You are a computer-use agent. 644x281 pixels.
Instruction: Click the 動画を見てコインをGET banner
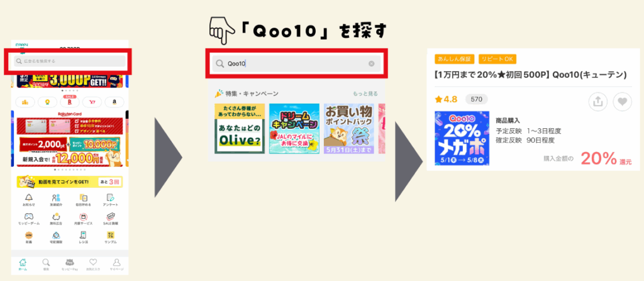(x=70, y=182)
